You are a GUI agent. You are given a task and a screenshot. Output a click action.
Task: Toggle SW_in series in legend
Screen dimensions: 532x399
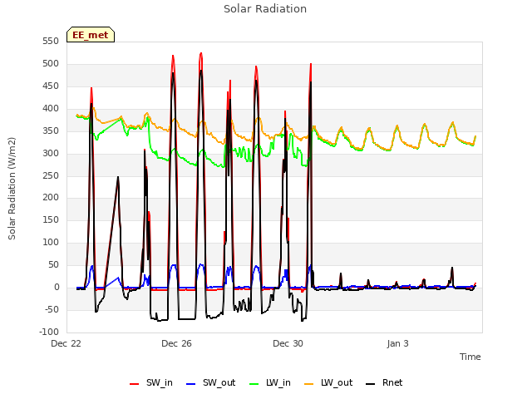151,382
